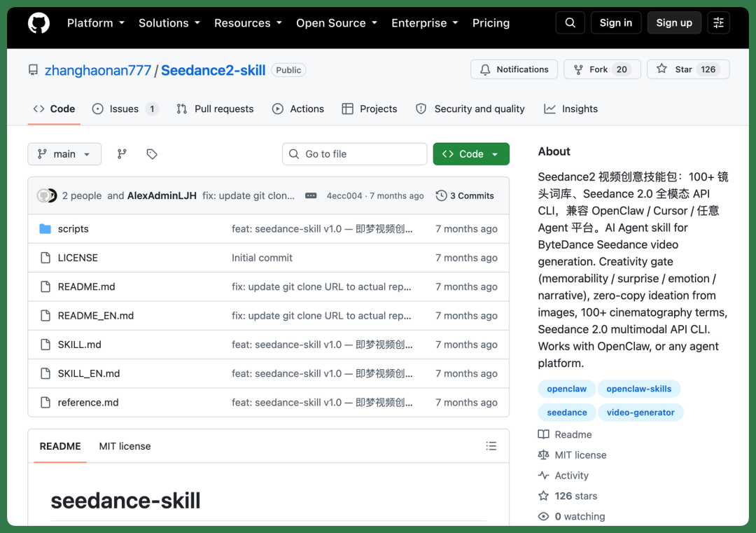Open latest commit message fix: update git clon...
Image resolution: width=756 pixels, height=533 pixels.
tap(248, 196)
